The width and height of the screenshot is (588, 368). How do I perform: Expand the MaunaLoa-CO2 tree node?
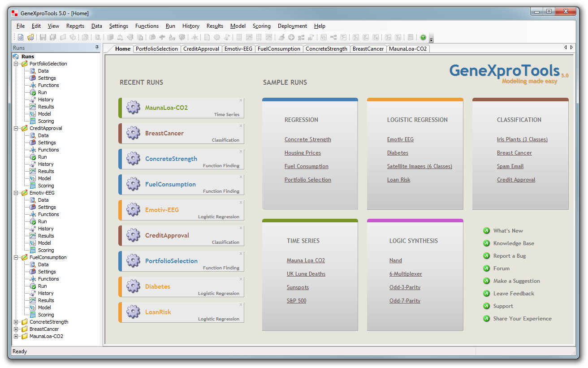16,336
